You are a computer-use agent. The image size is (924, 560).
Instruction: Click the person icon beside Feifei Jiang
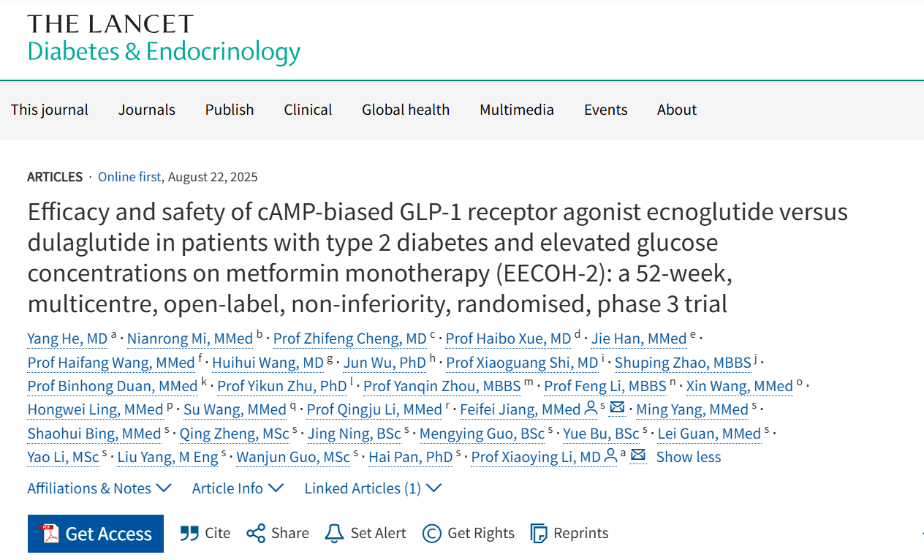pyautogui.click(x=591, y=409)
